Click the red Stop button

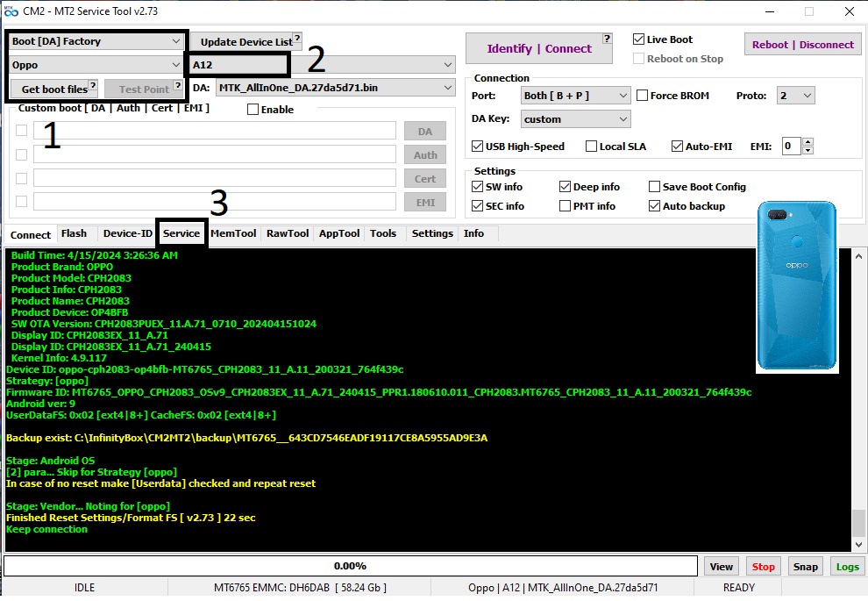[x=763, y=567]
